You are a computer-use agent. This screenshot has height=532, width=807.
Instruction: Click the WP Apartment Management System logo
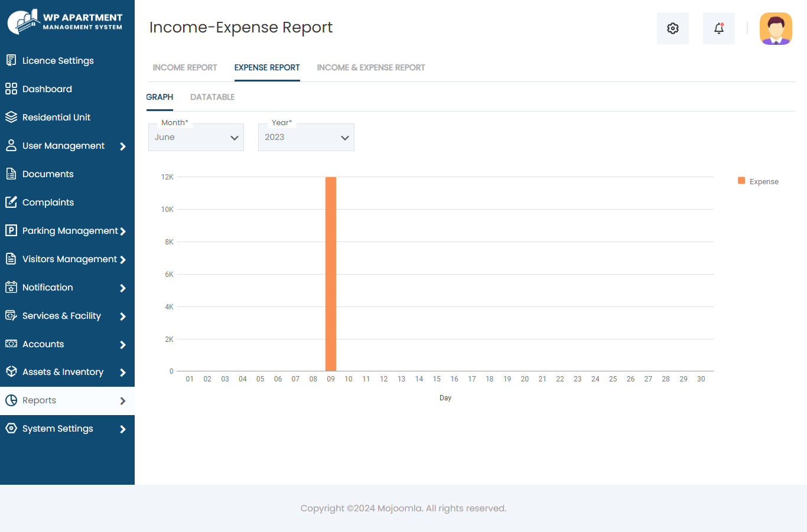tap(65, 22)
